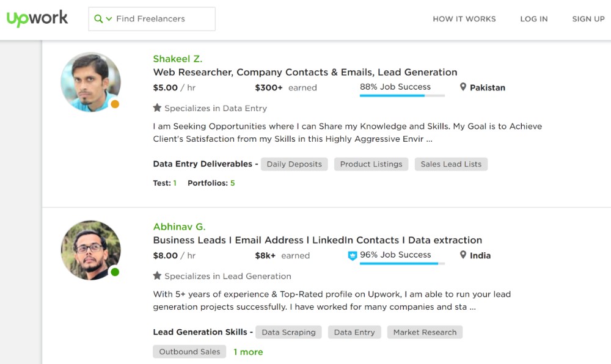Image resolution: width=611 pixels, height=364 pixels.
Task: Click the Business Leads I Email Address title
Action: pyautogui.click(x=318, y=240)
